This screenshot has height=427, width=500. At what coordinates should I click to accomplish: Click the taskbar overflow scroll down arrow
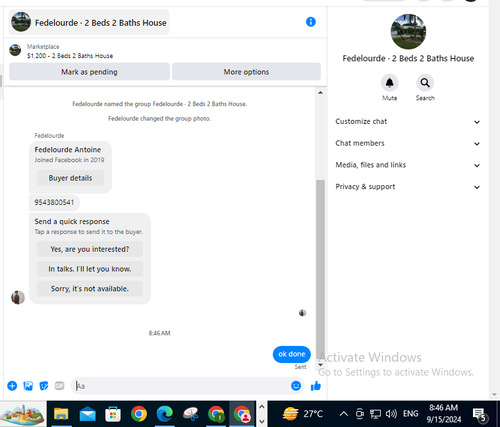pos(262,421)
